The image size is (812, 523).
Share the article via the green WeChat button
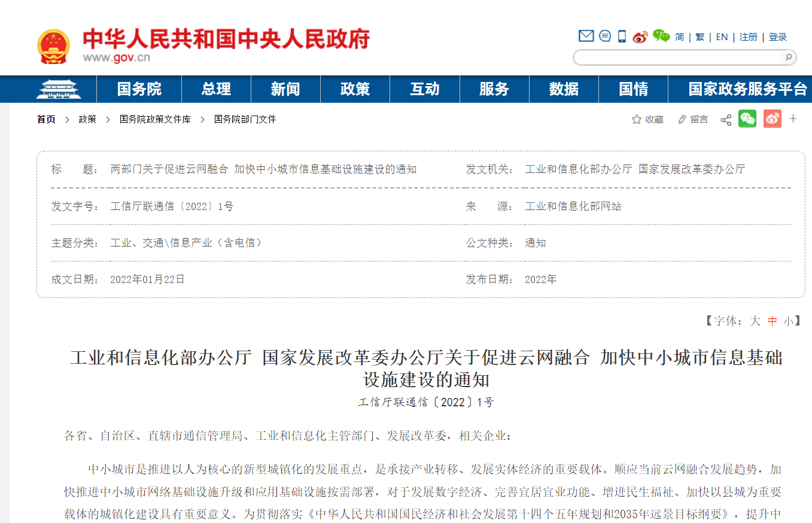pos(747,118)
